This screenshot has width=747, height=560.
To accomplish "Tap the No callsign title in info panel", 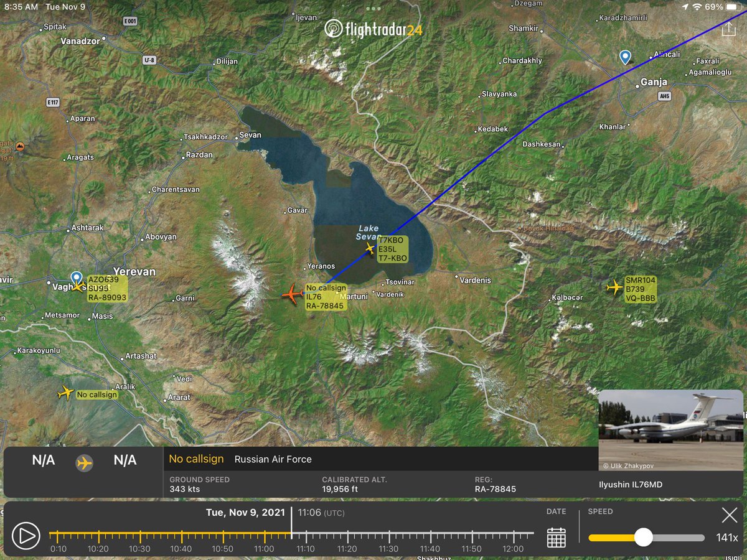I will [196, 459].
